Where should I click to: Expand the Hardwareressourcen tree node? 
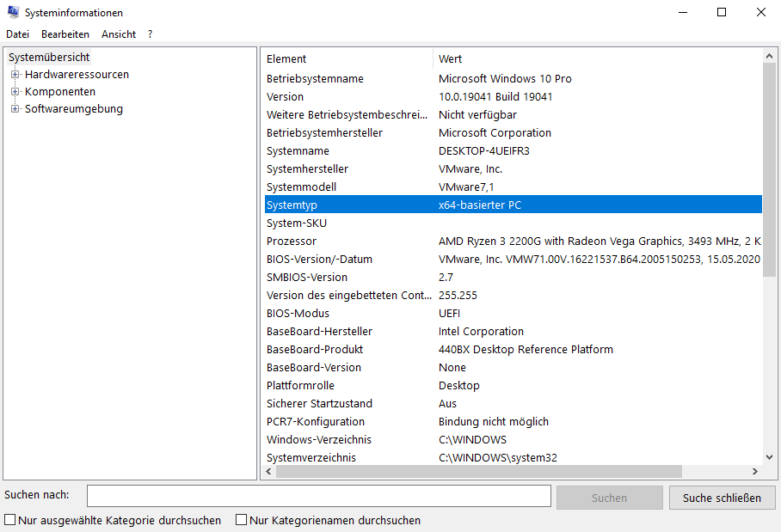[x=15, y=75]
